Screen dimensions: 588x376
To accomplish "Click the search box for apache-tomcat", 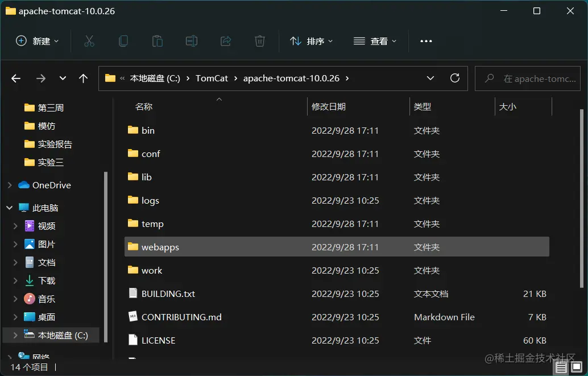I will pyautogui.click(x=528, y=78).
